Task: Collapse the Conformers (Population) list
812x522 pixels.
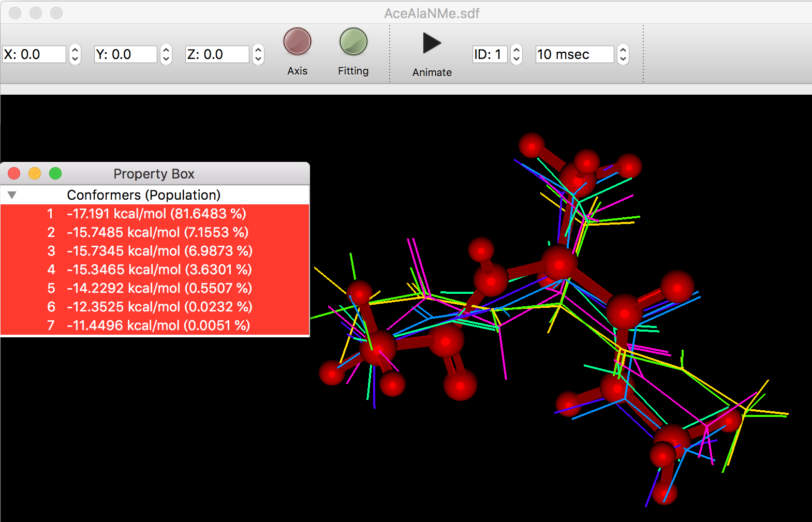Action: click(12, 195)
